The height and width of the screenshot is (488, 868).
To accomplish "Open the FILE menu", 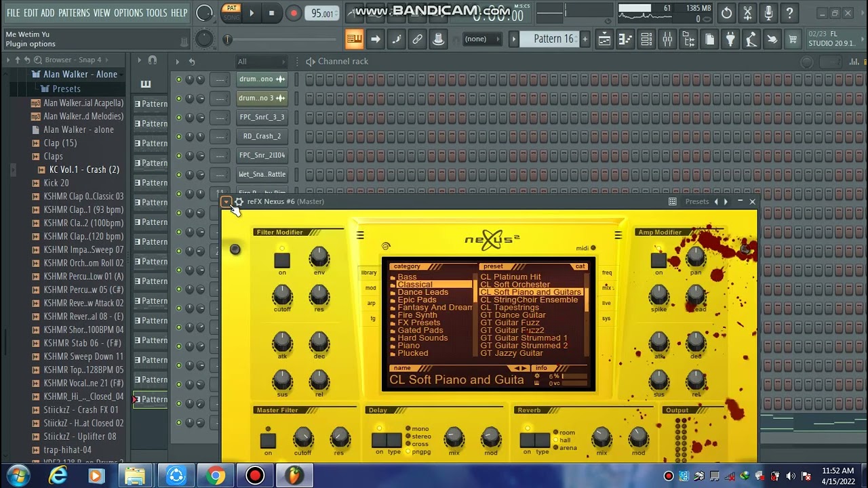I will [13, 13].
